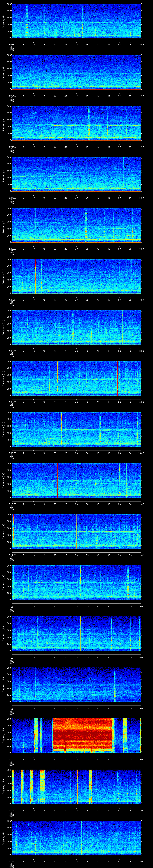Viewport: 153px width, 868px height.
Task: Click the '3:11:00' start time label
Action: tap(12, 555)
